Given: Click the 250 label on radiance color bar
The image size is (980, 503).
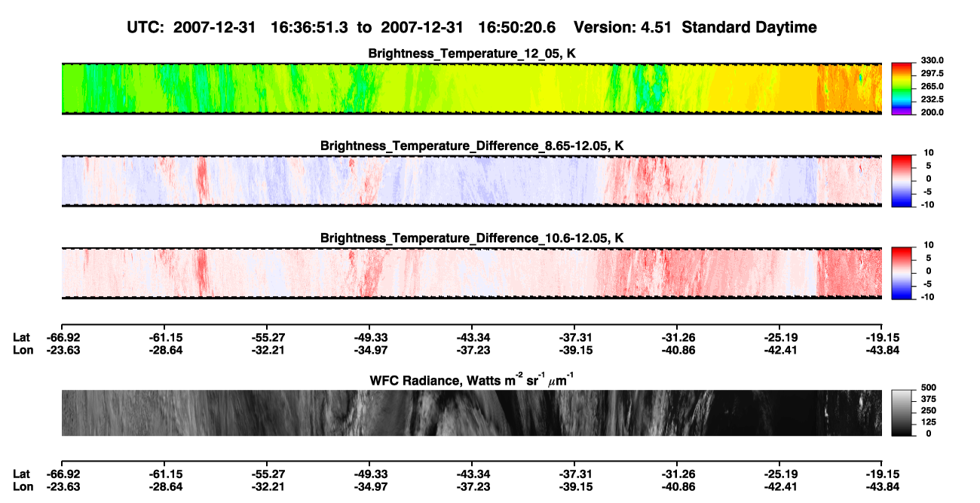Looking at the screenshot, I should coord(929,412).
